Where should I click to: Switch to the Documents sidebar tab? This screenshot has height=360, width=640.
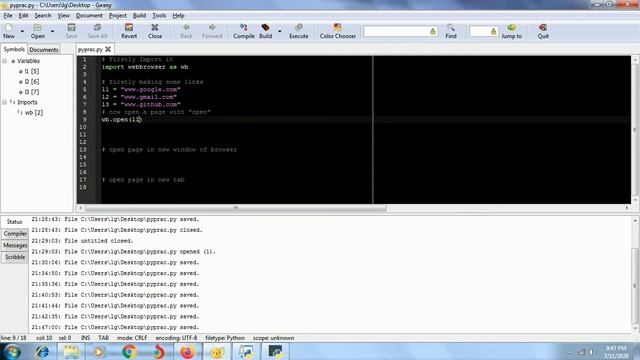click(x=44, y=49)
